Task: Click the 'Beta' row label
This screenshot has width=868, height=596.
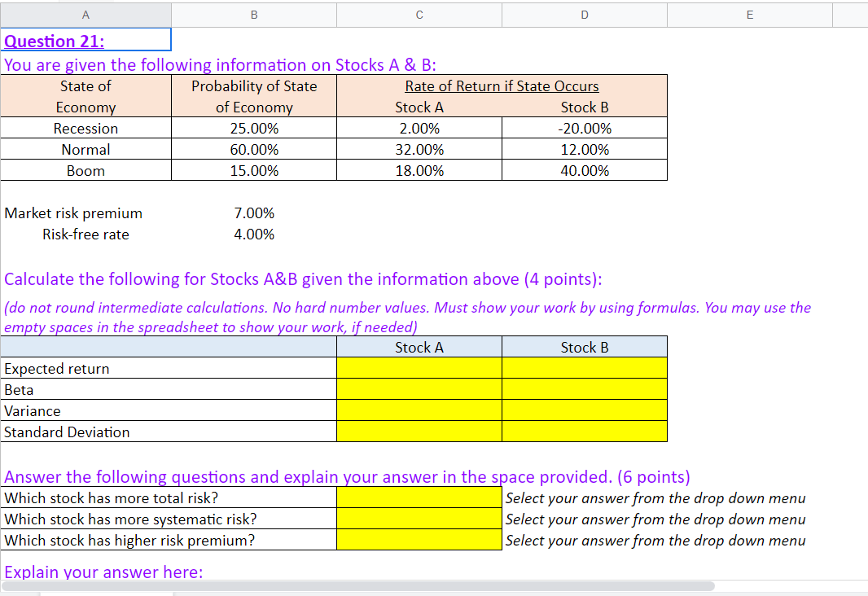Action: pyautogui.click(x=169, y=389)
